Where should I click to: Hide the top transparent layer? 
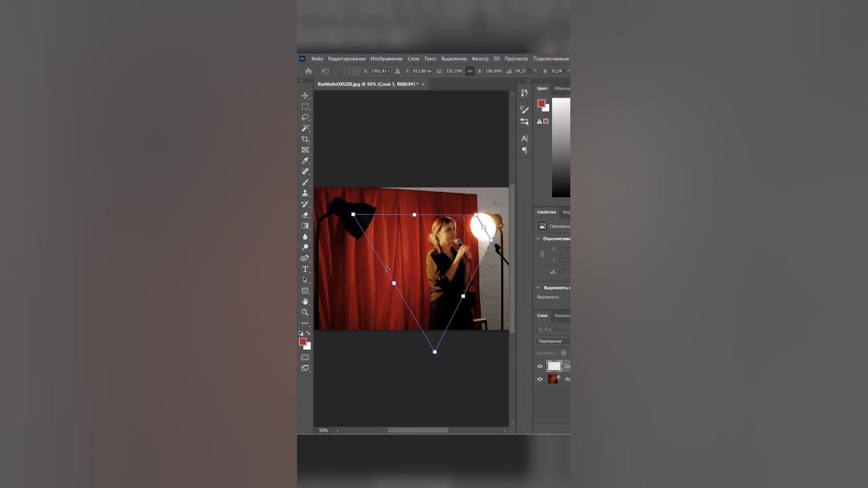[x=540, y=366]
